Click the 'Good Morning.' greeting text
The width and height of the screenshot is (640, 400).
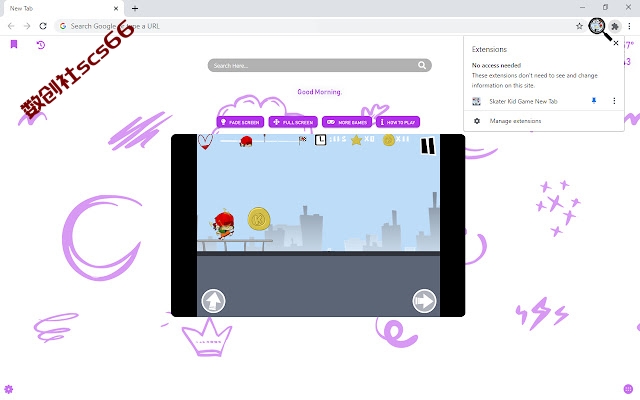(x=319, y=92)
